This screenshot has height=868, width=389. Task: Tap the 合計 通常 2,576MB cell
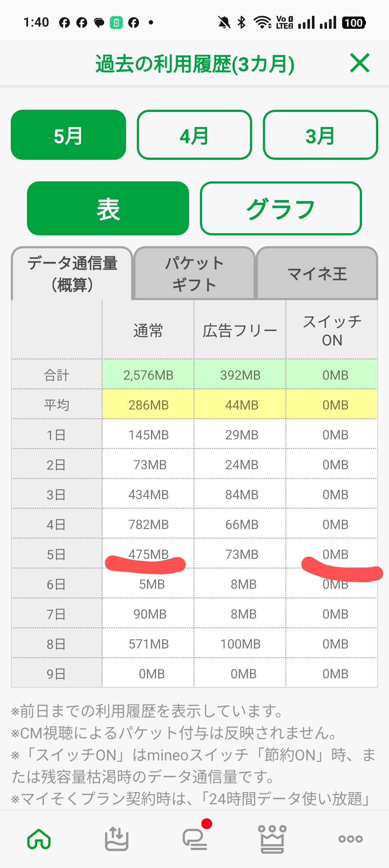(148, 375)
